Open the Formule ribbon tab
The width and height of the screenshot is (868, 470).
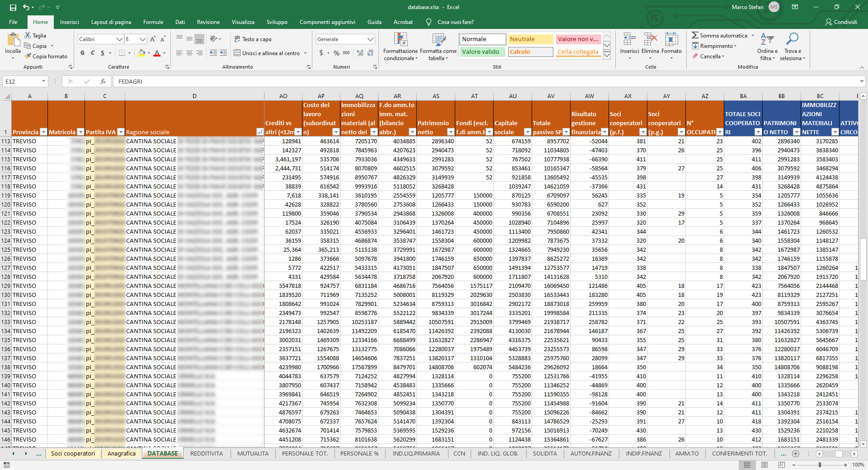(x=153, y=22)
